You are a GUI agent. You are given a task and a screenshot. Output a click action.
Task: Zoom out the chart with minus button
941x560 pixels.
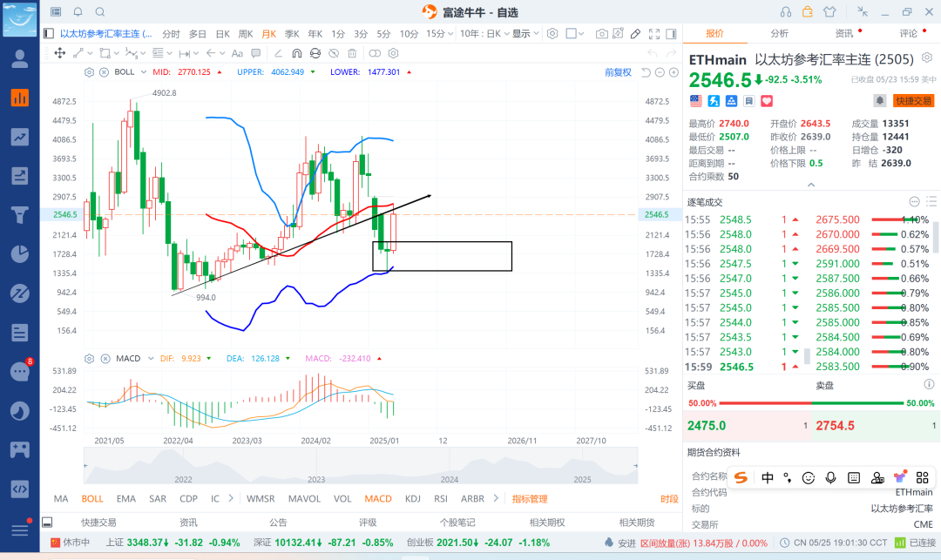[x=660, y=72]
